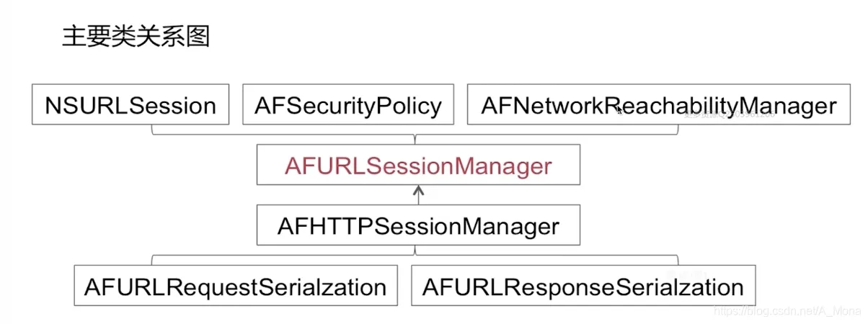
Task: Click the bracket corner above AFURLRequestSerialzation
Action: (x=153, y=258)
